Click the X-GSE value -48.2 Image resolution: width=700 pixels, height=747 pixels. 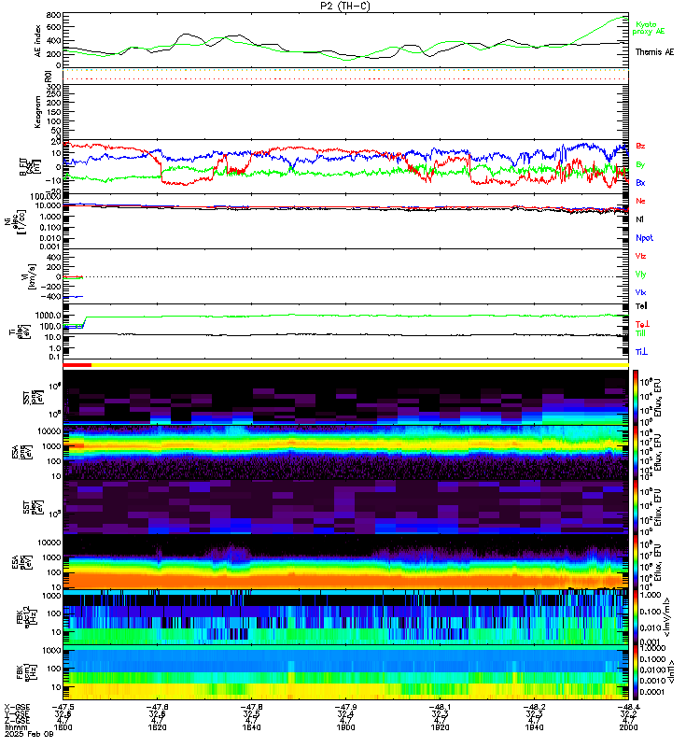tap(534, 707)
